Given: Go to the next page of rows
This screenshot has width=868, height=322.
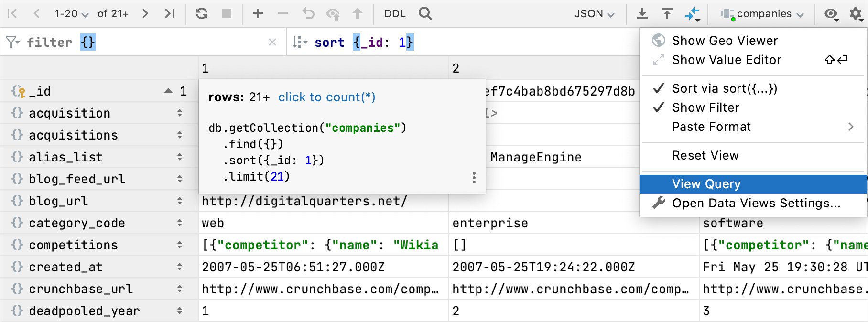Looking at the screenshot, I should coord(145,13).
